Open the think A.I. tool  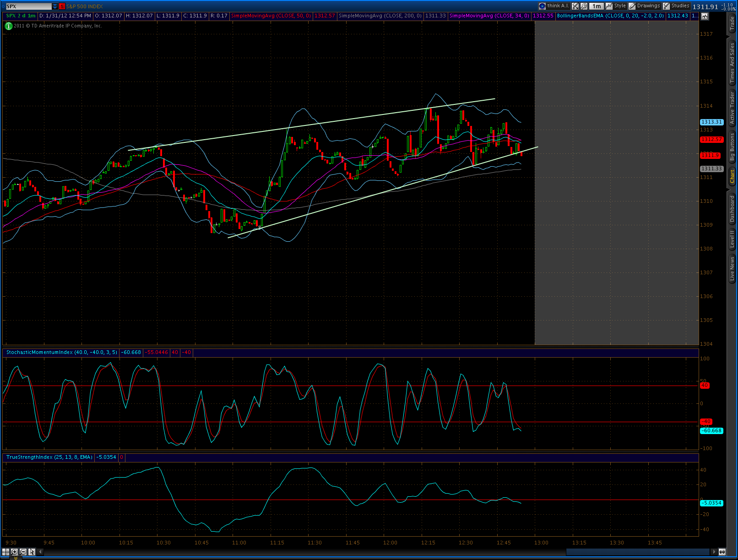pos(553,6)
